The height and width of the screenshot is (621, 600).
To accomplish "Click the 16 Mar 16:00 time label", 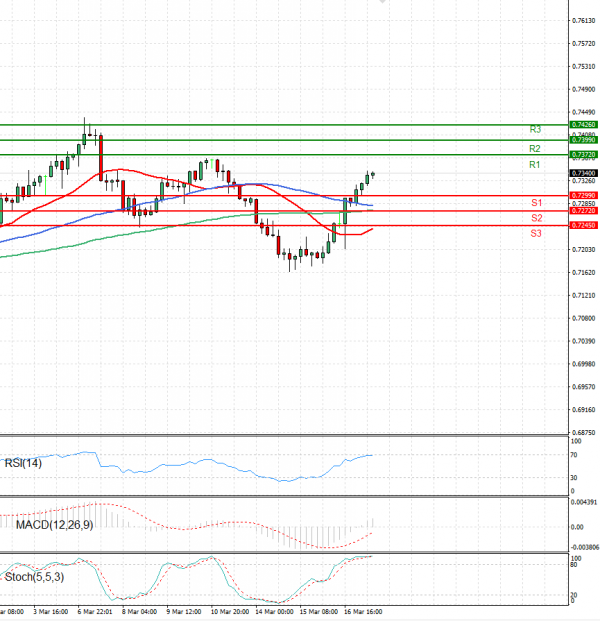I will tap(362, 609).
